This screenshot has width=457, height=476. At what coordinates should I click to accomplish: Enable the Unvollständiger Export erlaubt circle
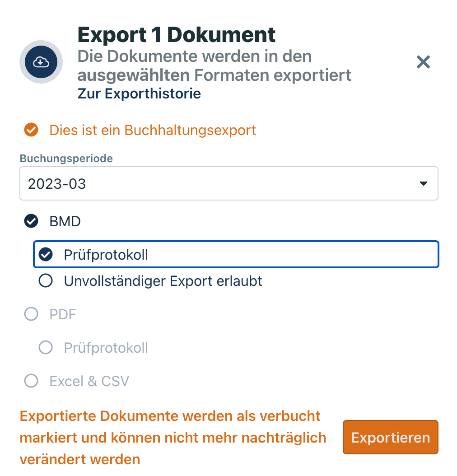tap(45, 281)
